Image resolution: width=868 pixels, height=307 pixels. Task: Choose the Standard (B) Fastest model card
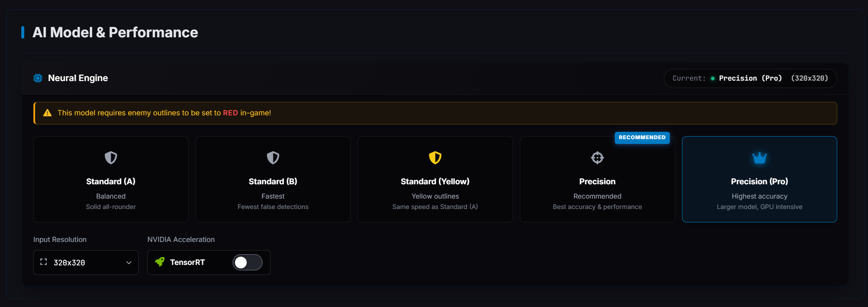tap(273, 180)
